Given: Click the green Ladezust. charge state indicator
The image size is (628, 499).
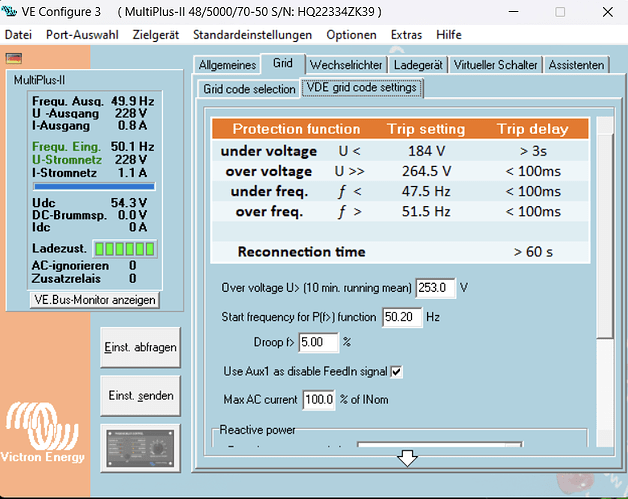Looking at the screenshot, I should (125, 249).
